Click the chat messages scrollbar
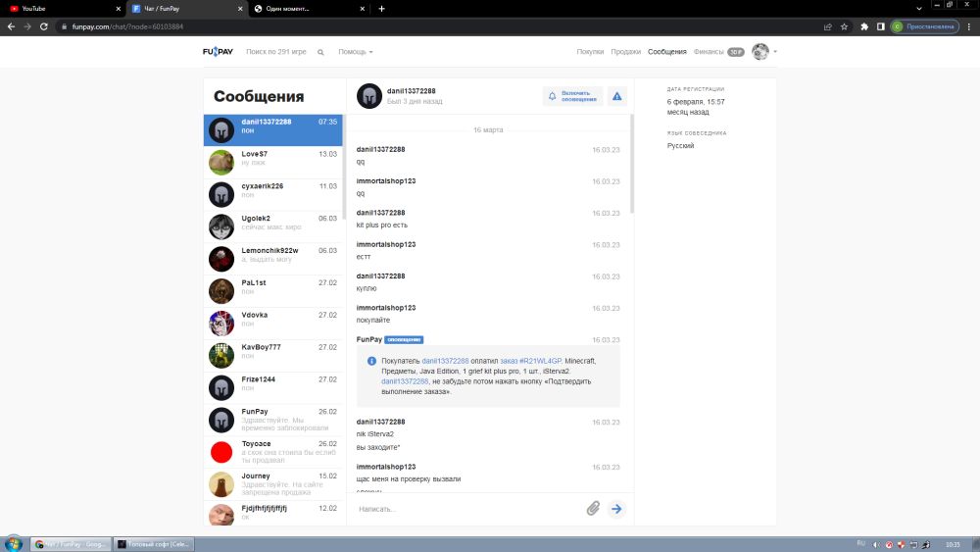Viewport: 980px width, 552px height. pyautogui.click(x=632, y=164)
